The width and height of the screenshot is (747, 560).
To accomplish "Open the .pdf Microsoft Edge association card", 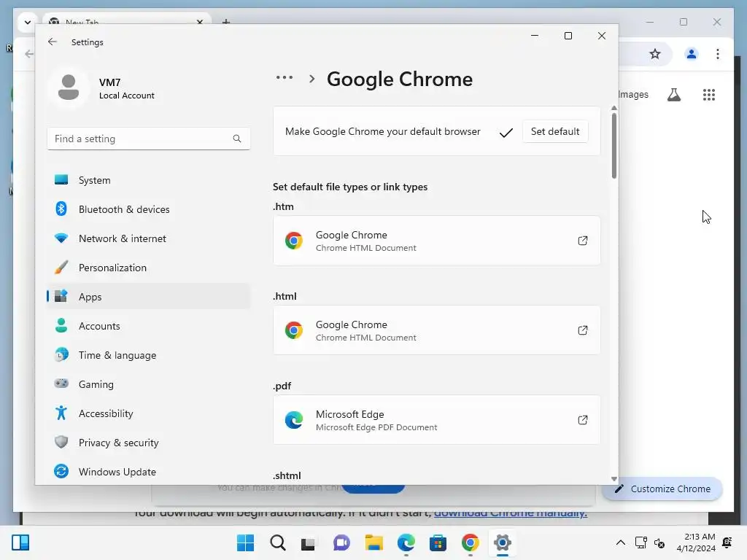I will 436,419.
